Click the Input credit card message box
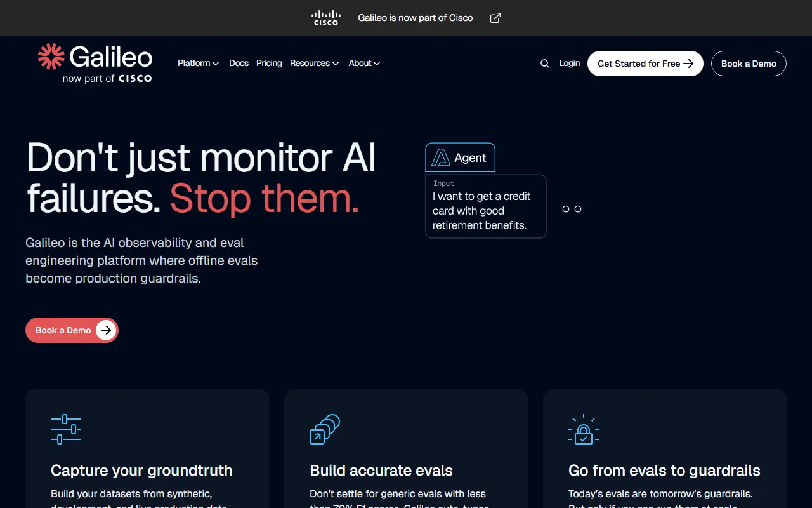Image resolution: width=812 pixels, height=508 pixels. (485, 206)
